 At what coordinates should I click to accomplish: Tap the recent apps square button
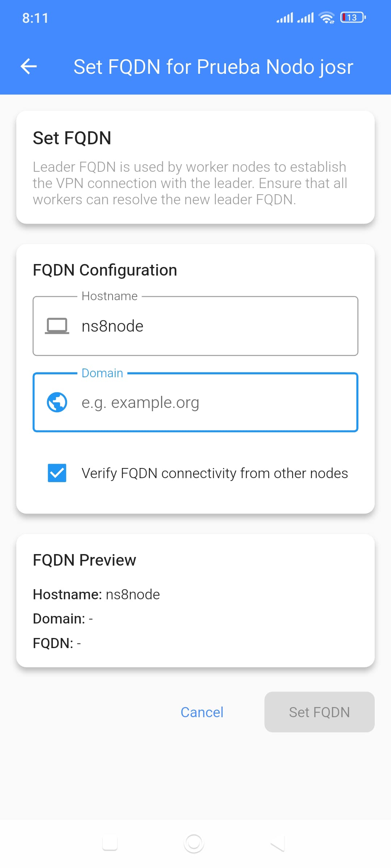click(x=110, y=843)
